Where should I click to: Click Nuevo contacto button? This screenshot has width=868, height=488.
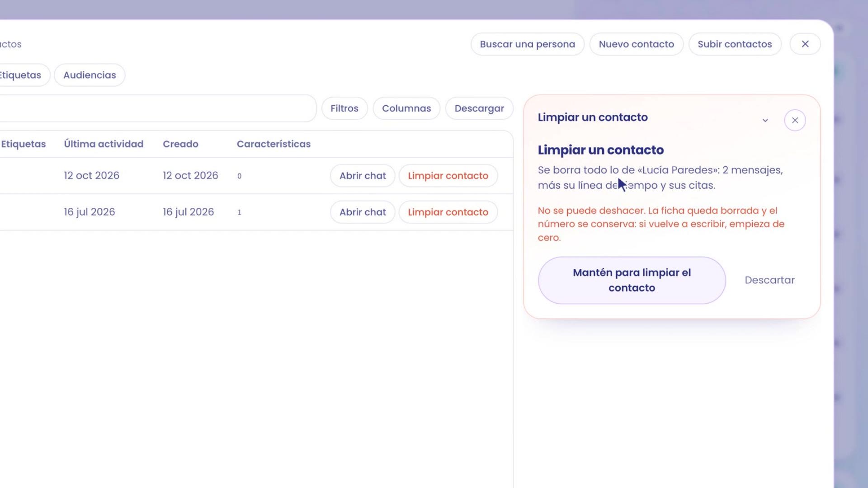tap(636, 44)
